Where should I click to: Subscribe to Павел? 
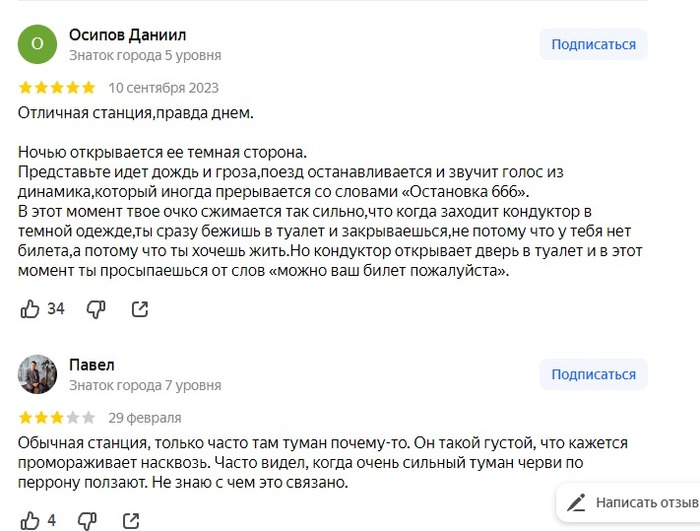[593, 375]
